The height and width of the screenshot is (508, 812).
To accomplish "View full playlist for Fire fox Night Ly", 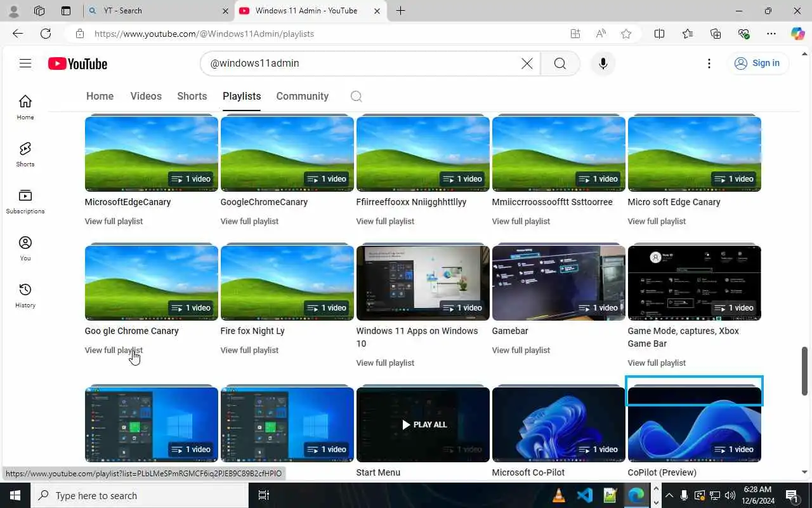I will click(x=249, y=350).
